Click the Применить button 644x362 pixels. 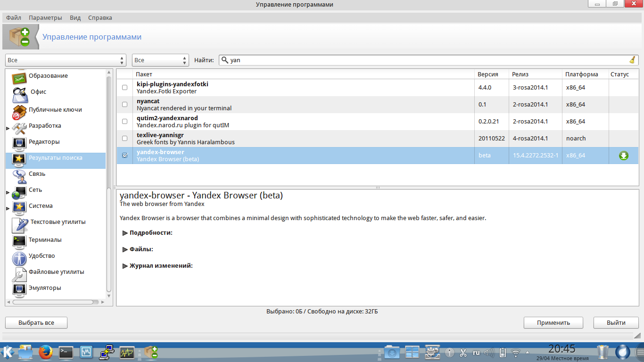pyautogui.click(x=553, y=323)
